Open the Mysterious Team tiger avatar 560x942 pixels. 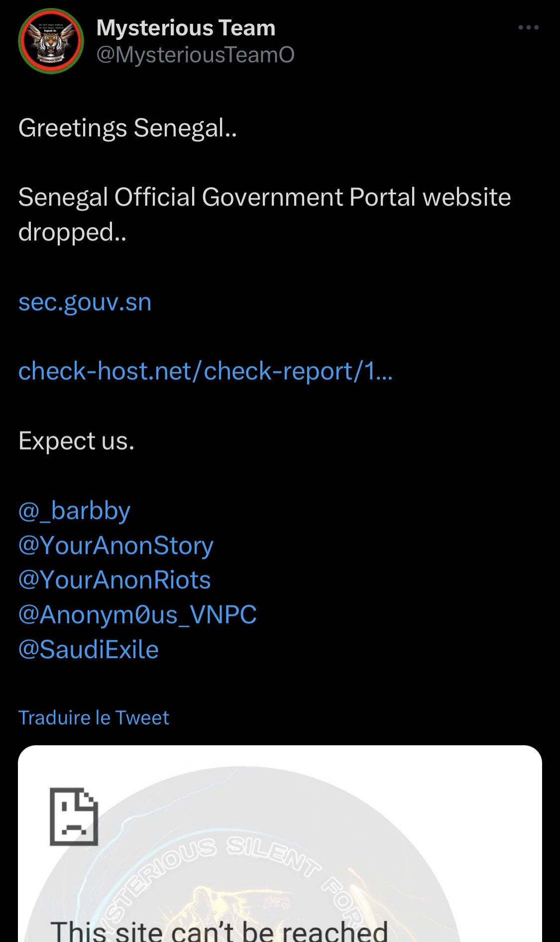51,41
